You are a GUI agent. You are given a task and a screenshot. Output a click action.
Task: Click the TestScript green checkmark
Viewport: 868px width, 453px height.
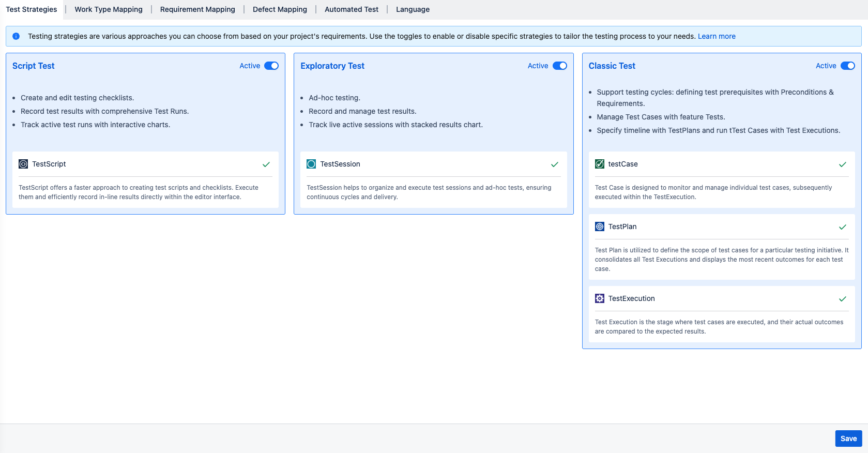coord(266,164)
